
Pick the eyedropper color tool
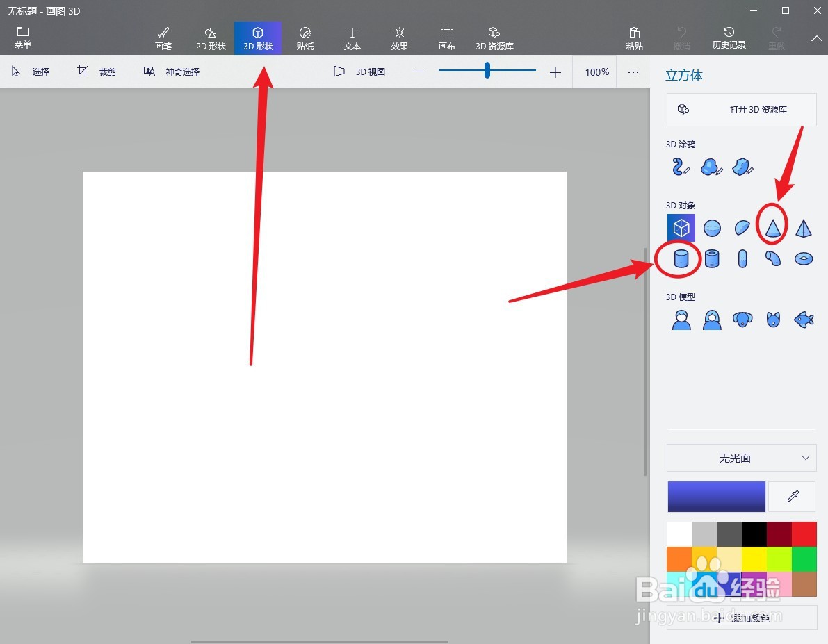pyautogui.click(x=792, y=496)
